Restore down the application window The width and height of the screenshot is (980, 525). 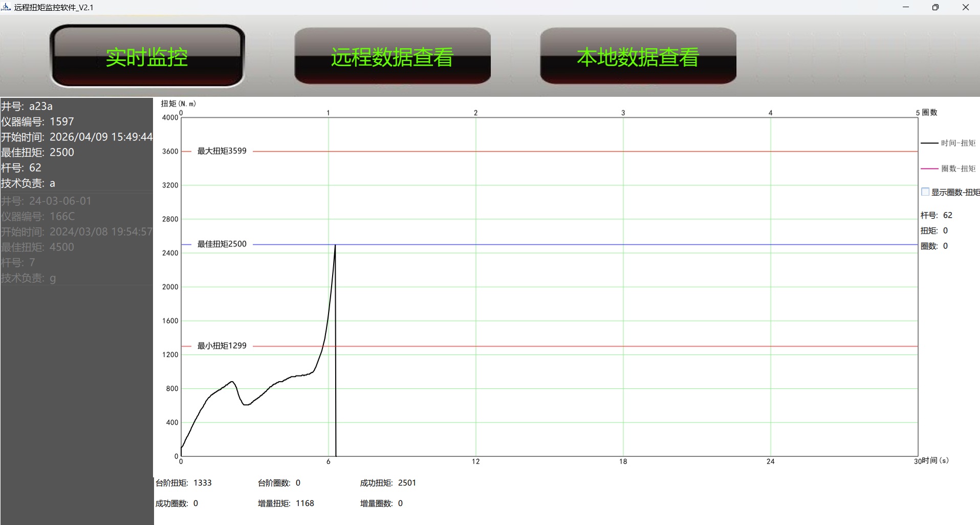(x=935, y=7)
